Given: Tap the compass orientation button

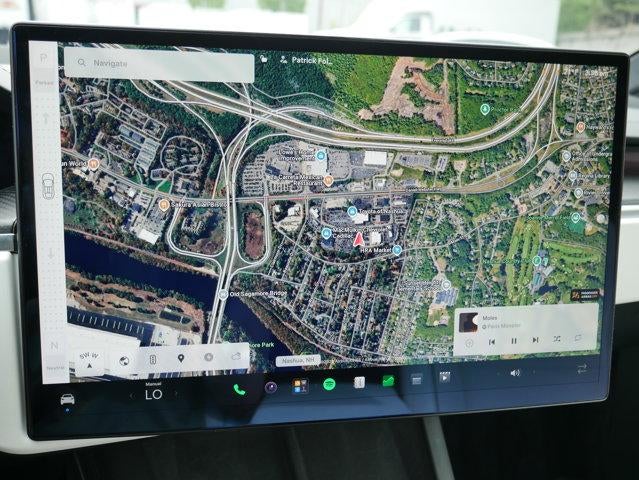Looking at the screenshot, I should [x=89, y=360].
